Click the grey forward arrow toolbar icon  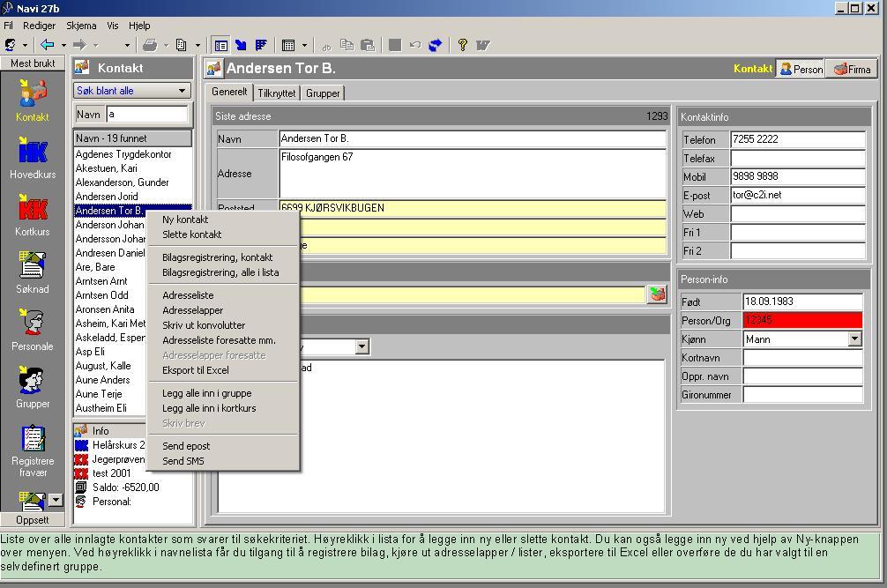pos(79,45)
